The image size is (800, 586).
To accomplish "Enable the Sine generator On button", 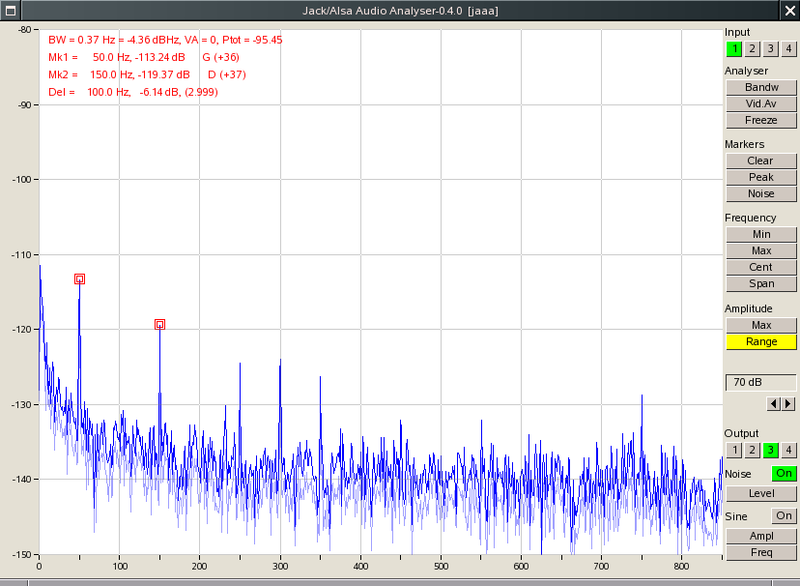I will [784, 516].
